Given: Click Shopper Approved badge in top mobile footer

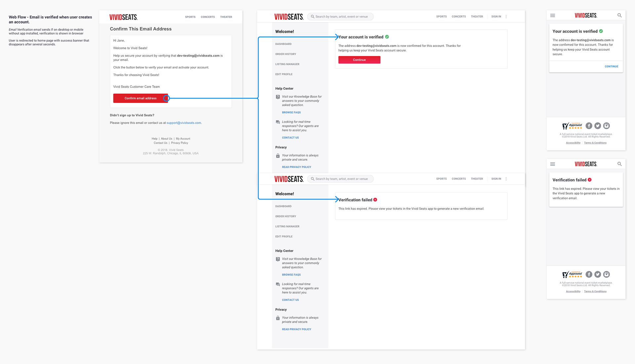Looking at the screenshot, I should (x=572, y=126).
